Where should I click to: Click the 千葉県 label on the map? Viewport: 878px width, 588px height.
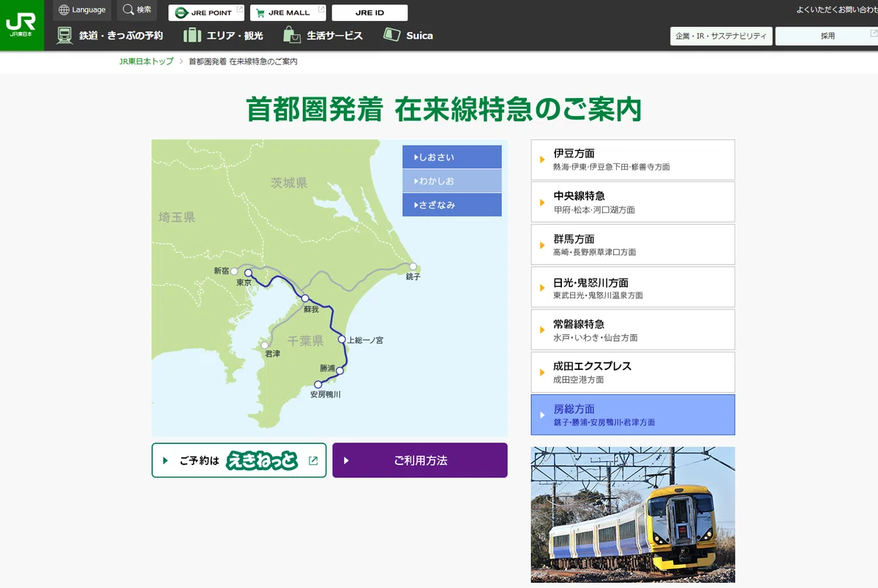(x=305, y=341)
